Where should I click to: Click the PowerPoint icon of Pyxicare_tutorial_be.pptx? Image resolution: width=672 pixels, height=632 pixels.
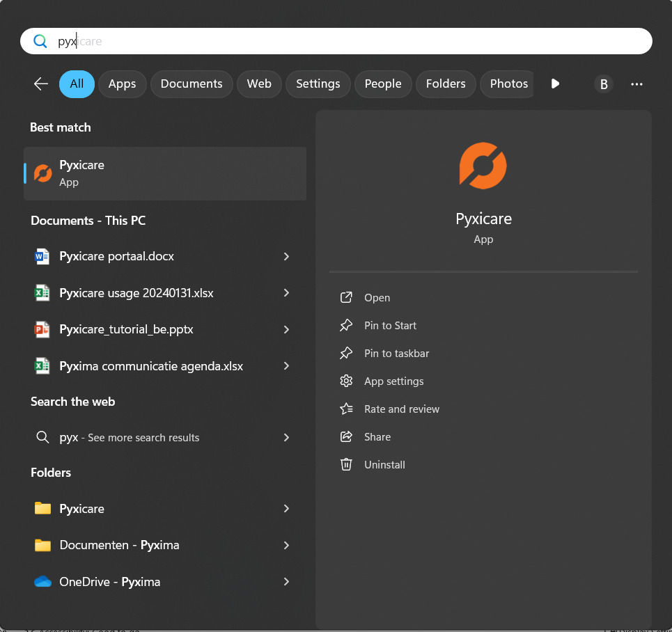tap(42, 329)
